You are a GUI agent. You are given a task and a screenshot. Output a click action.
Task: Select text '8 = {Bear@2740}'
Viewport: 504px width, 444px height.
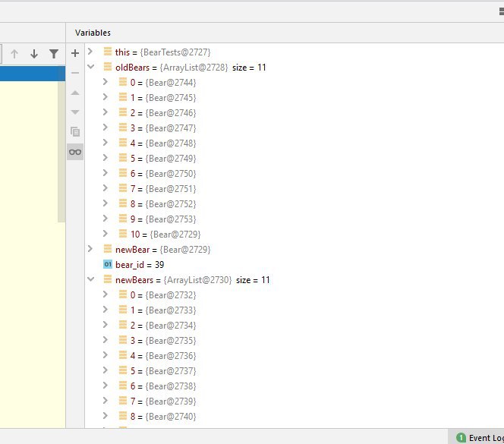(163, 417)
